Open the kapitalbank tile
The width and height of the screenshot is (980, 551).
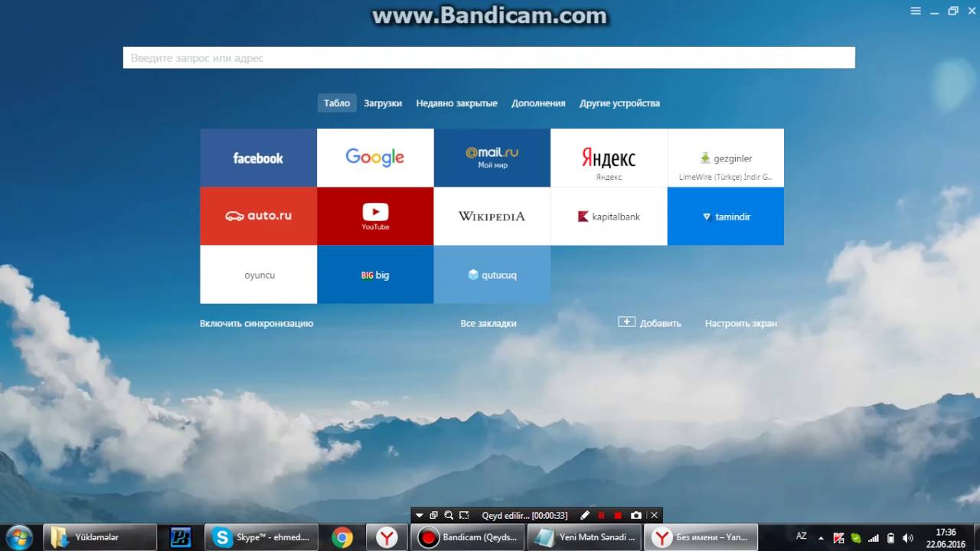(x=609, y=216)
